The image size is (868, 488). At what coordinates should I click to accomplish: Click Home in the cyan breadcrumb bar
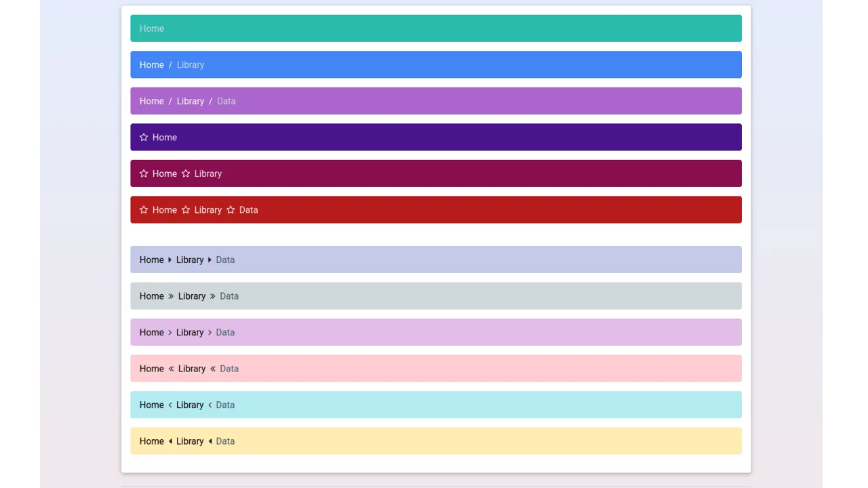(151, 405)
